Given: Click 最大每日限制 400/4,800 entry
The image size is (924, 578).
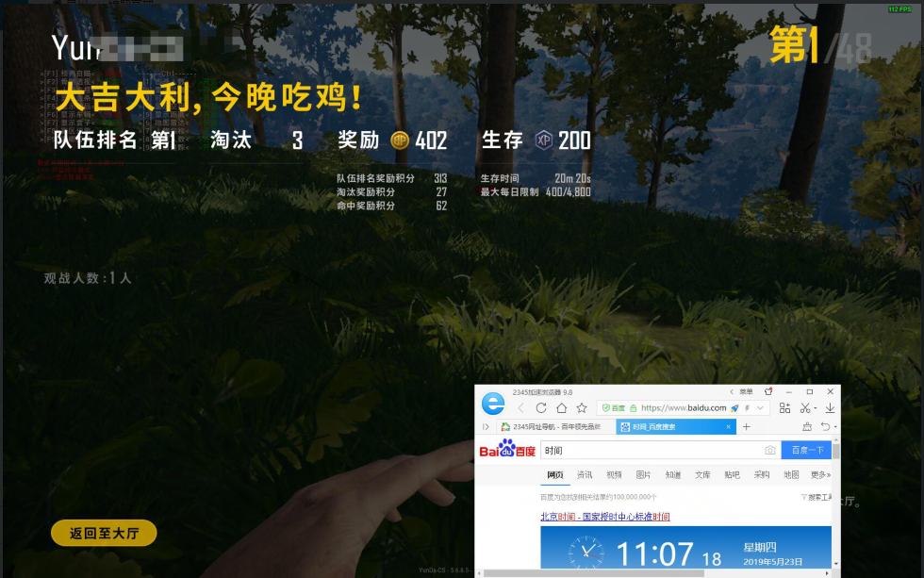Looking at the screenshot, I should pos(536,192).
